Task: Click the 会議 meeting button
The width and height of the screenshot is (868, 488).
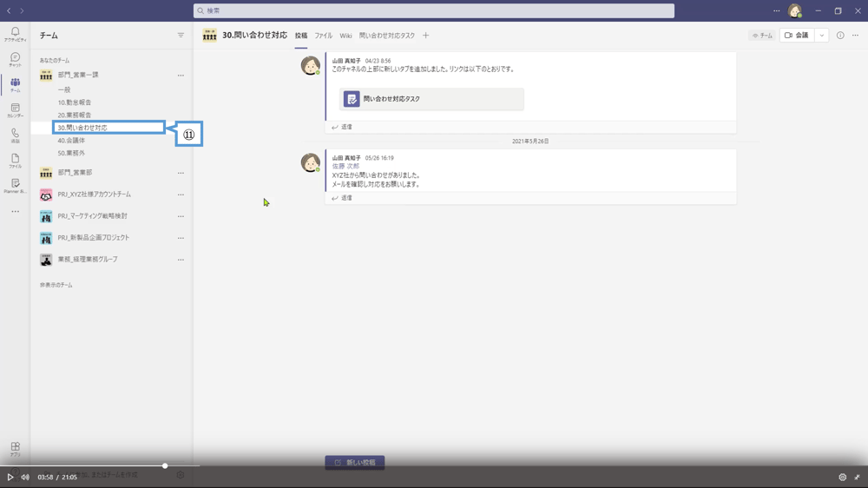Action: [x=797, y=36]
